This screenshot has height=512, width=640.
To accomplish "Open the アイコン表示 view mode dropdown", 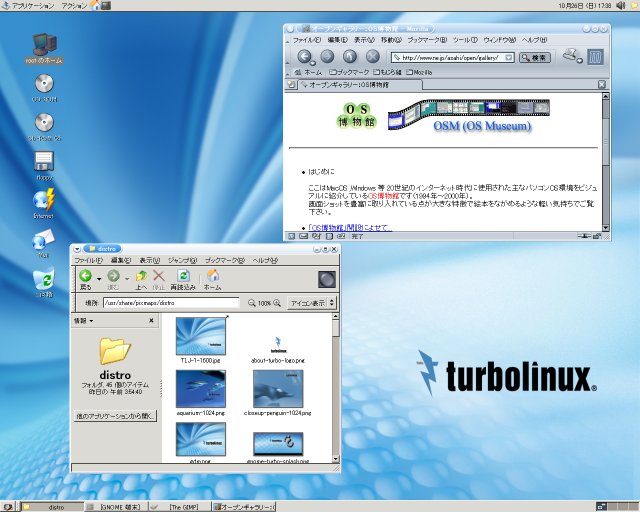I will click(x=312, y=303).
